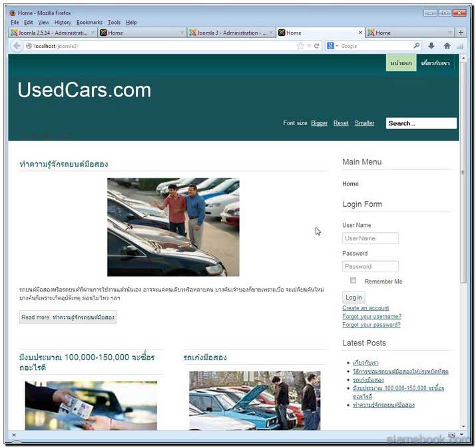Click the Log in button
This screenshot has height=448, width=476.
click(354, 297)
